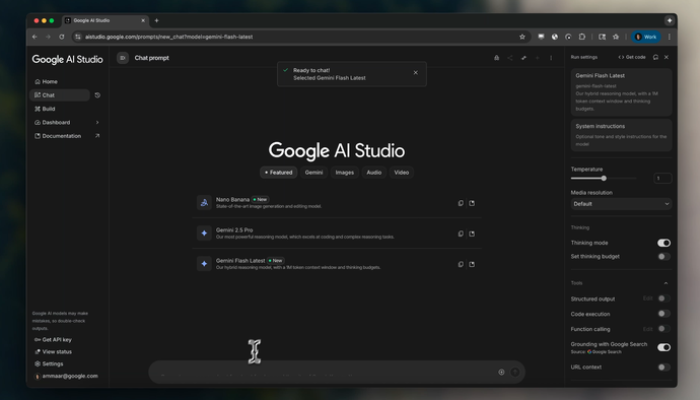Select the Video filter chip
700x400 pixels.
[401, 172]
